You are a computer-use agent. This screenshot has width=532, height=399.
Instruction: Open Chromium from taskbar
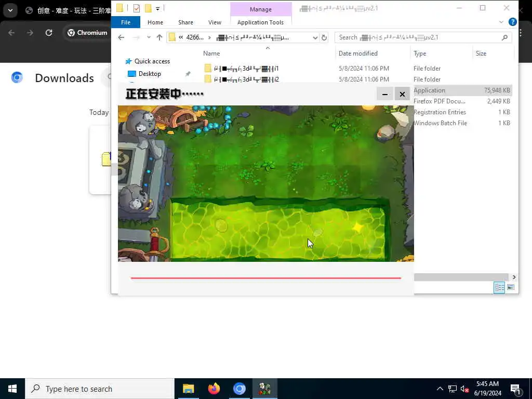pyautogui.click(x=239, y=389)
